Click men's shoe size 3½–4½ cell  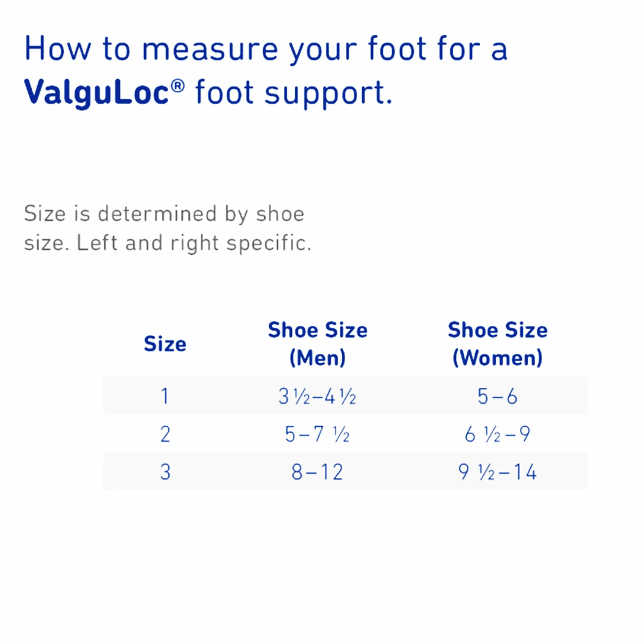[x=317, y=396]
